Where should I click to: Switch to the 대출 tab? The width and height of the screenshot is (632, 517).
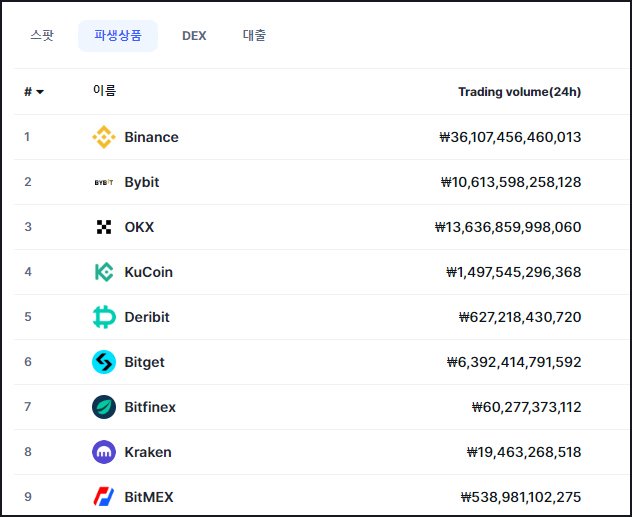click(254, 35)
